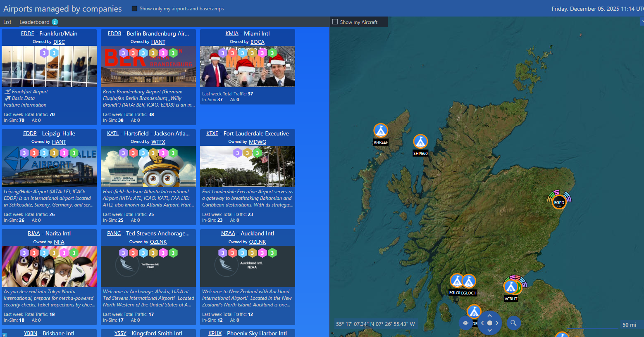Check the Show my Aircraft box

[335, 22]
